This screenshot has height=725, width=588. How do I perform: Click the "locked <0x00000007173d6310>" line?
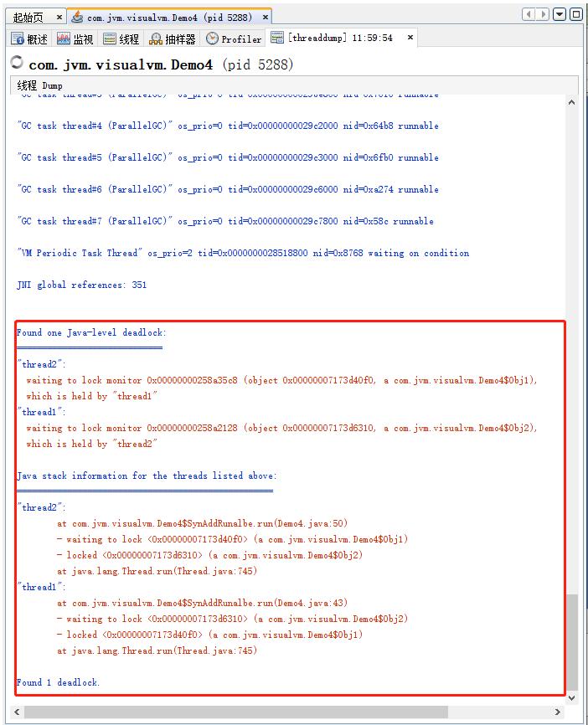[209, 555]
